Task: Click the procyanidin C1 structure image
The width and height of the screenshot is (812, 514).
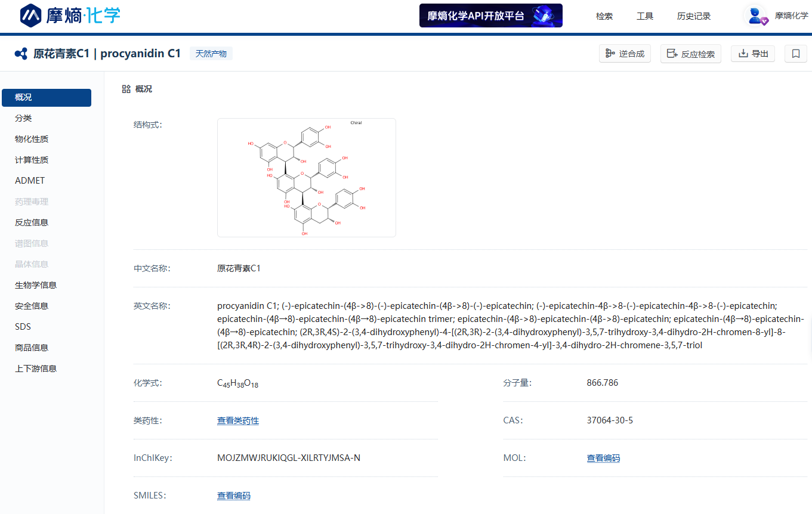Action: coord(306,178)
